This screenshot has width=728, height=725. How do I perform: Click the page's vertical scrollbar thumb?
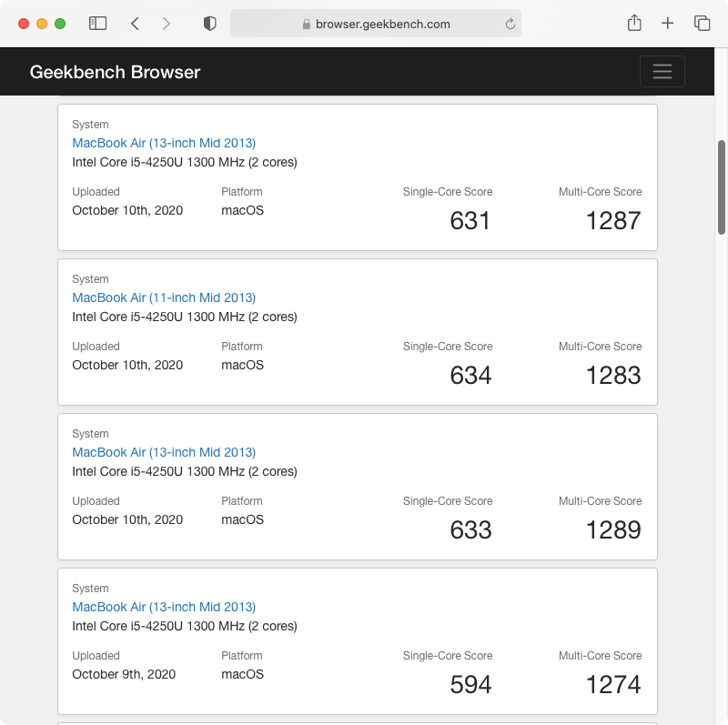point(722,187)
